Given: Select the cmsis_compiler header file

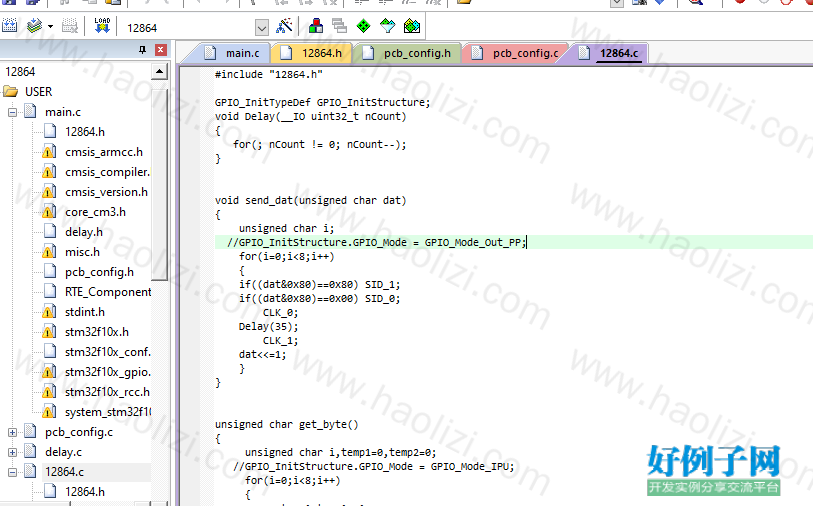Looking at the screenshot, I should 107,172.
